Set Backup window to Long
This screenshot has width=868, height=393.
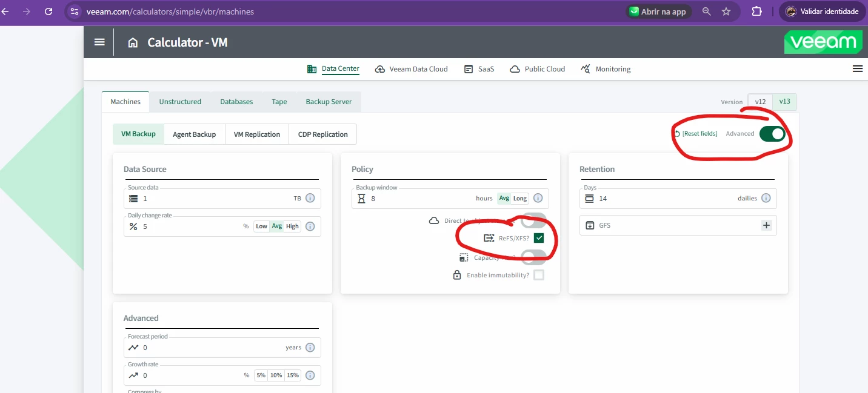click(x=520, y=199)
